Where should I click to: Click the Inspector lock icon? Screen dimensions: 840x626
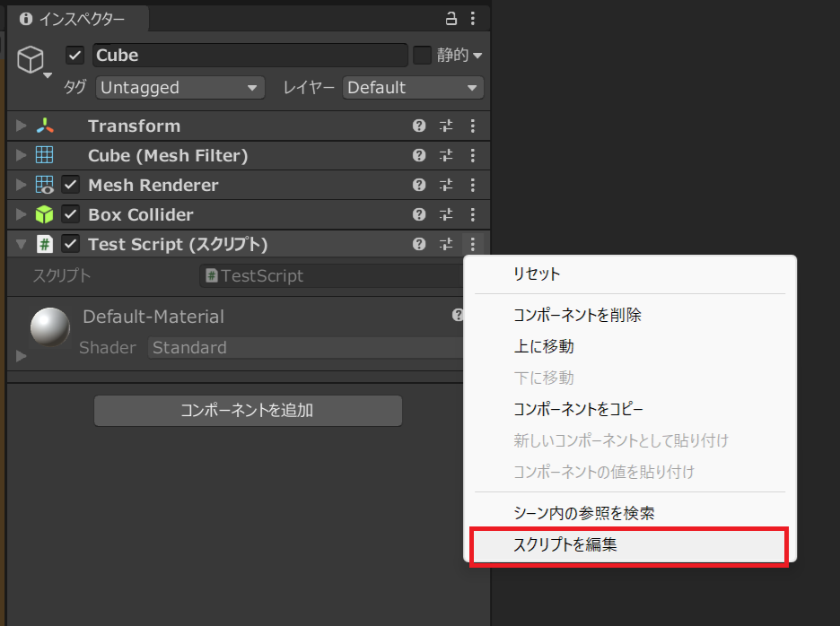tap(451, 19)
